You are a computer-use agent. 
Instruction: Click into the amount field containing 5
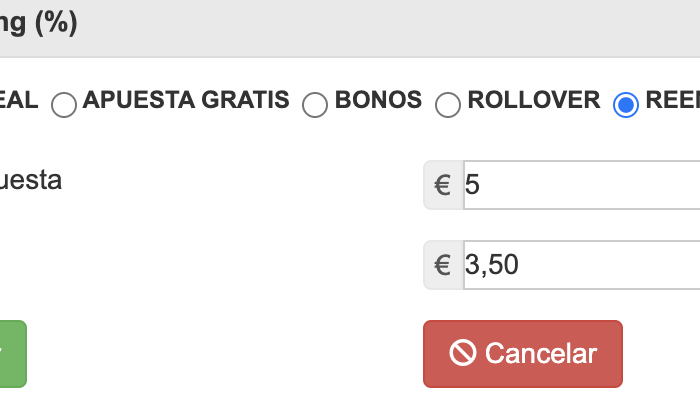(x=582, y=185)
